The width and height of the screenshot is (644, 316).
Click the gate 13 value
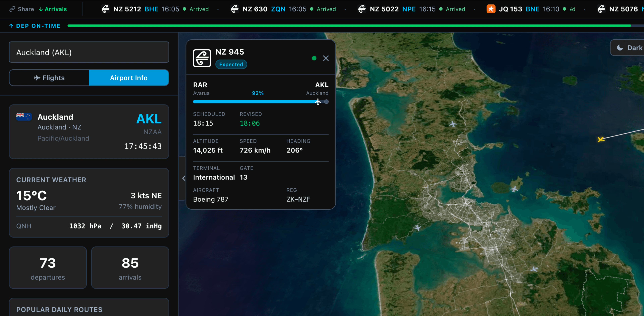click(243, 177)
